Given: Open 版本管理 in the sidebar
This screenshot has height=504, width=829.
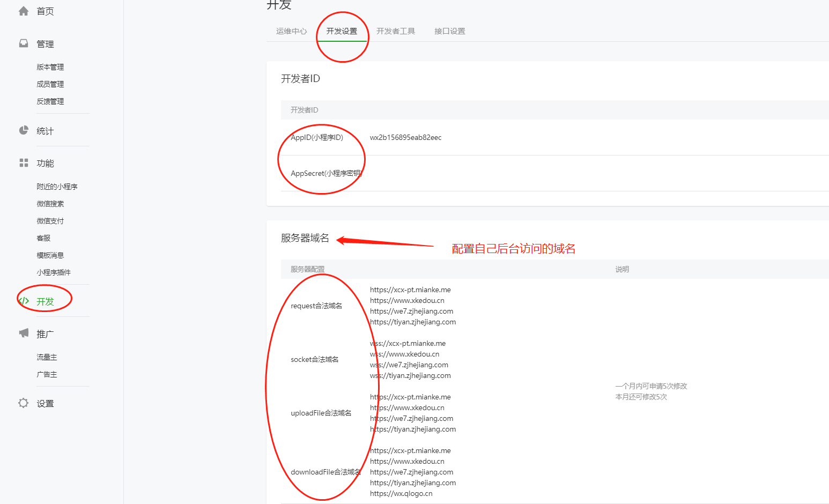Looking at the screenshot, I should (50, 66).
